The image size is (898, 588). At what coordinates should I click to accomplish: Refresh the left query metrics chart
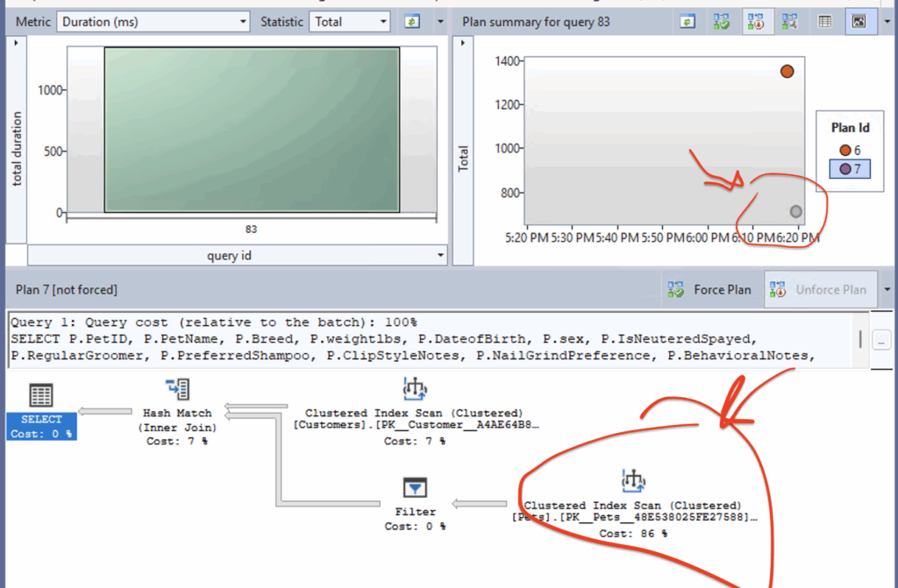(412, 21)
